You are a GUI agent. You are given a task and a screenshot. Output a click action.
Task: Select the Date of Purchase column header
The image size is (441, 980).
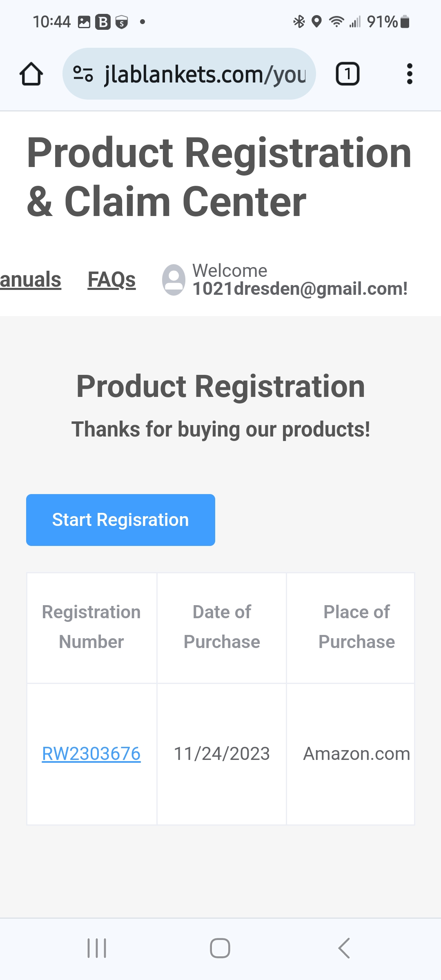point(222,627)
